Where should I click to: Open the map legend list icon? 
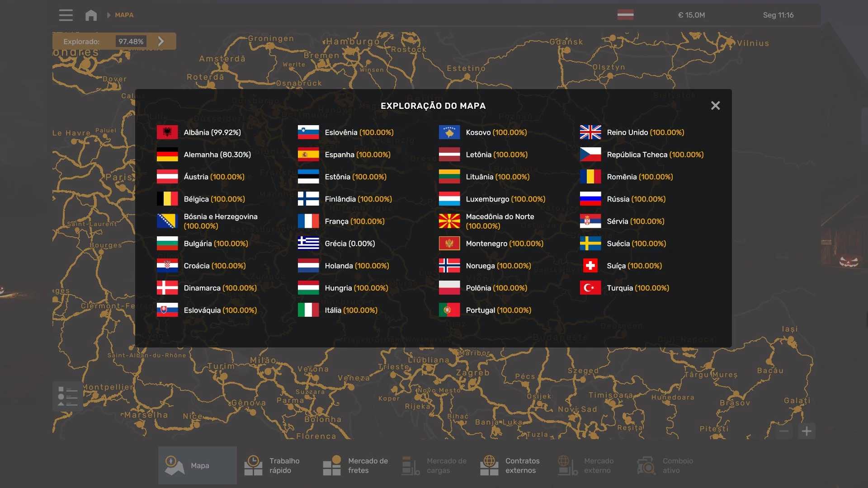[68, 396]
